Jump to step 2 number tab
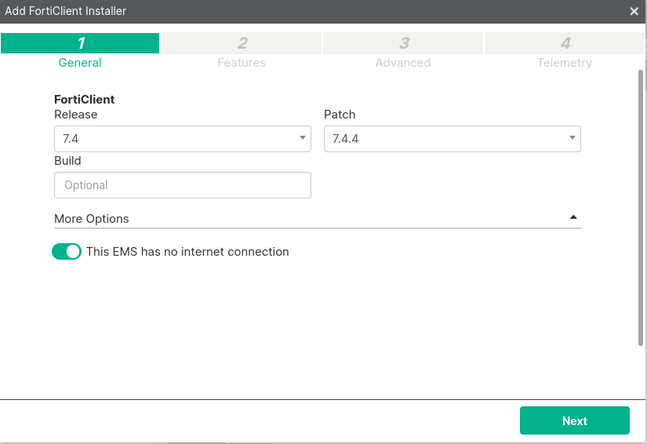 [242, 43]
